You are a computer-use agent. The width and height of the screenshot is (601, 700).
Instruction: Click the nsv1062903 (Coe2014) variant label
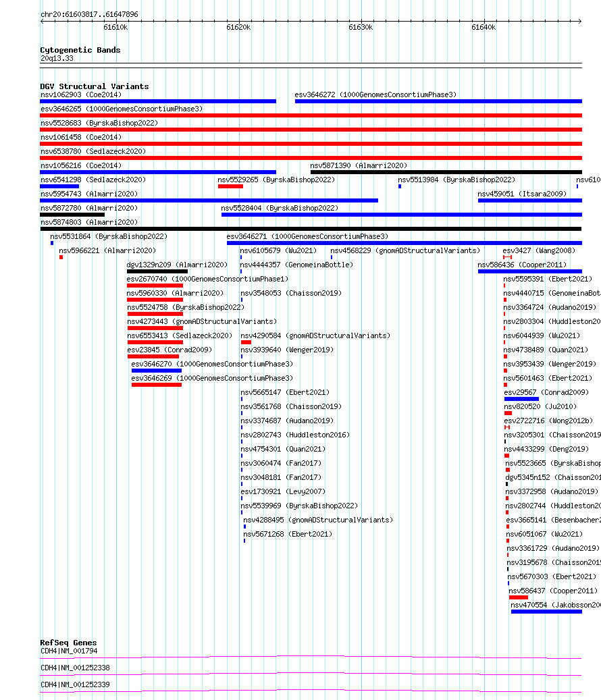(x=81, y=95)
